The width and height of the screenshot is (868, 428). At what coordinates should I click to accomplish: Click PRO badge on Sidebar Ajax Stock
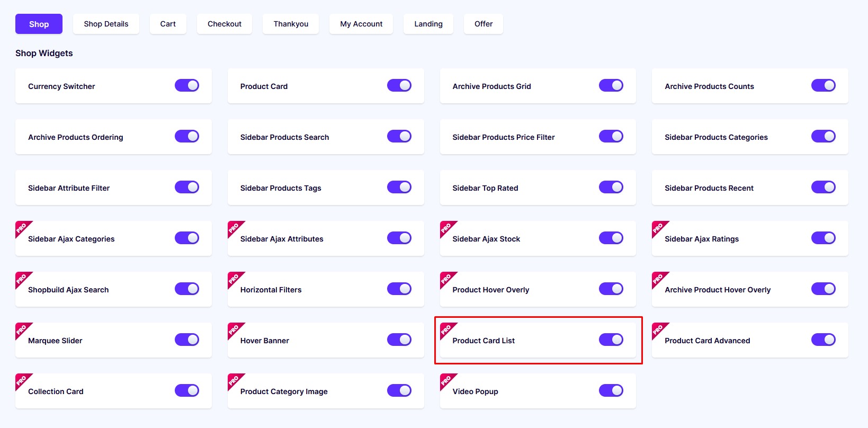coord(446,228)
